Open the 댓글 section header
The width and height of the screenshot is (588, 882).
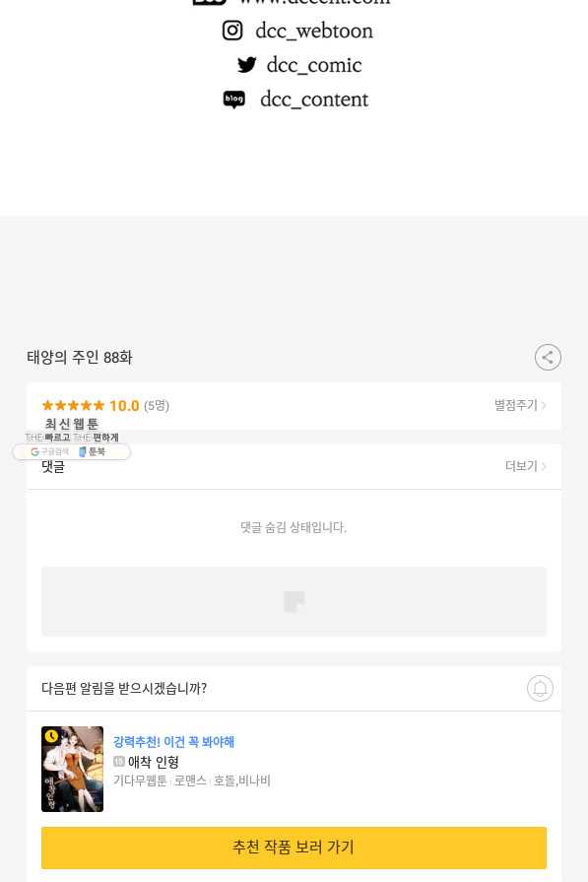(53, 467)
